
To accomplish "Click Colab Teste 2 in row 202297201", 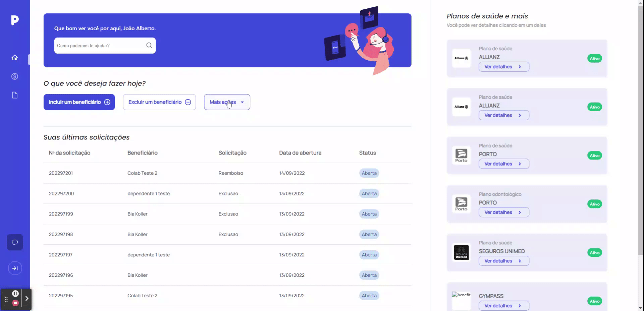I will coord(142,173).
